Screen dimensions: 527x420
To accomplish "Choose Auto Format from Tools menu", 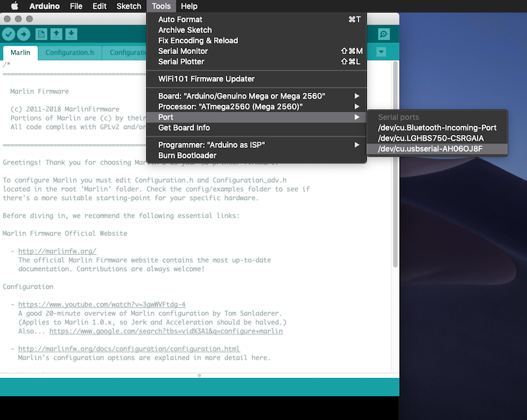I will (256, 20).
